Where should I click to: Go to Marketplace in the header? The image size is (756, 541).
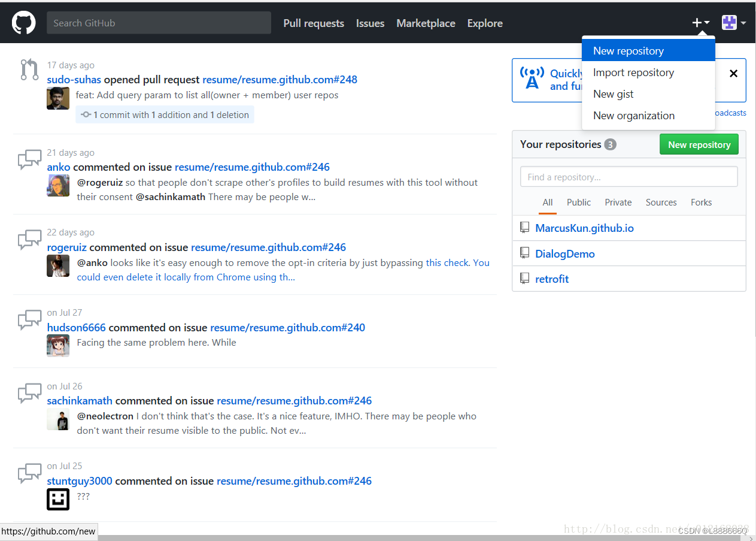tap(426, 23)
